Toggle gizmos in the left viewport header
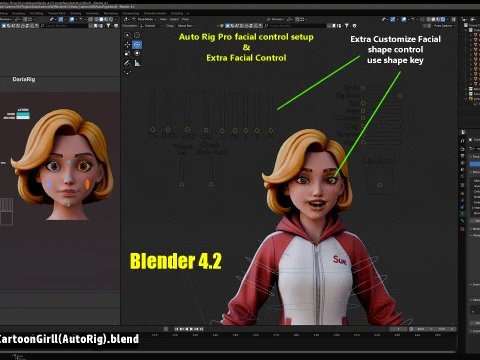This screenshot has width=480, height=360. click(x=61, y=20)
